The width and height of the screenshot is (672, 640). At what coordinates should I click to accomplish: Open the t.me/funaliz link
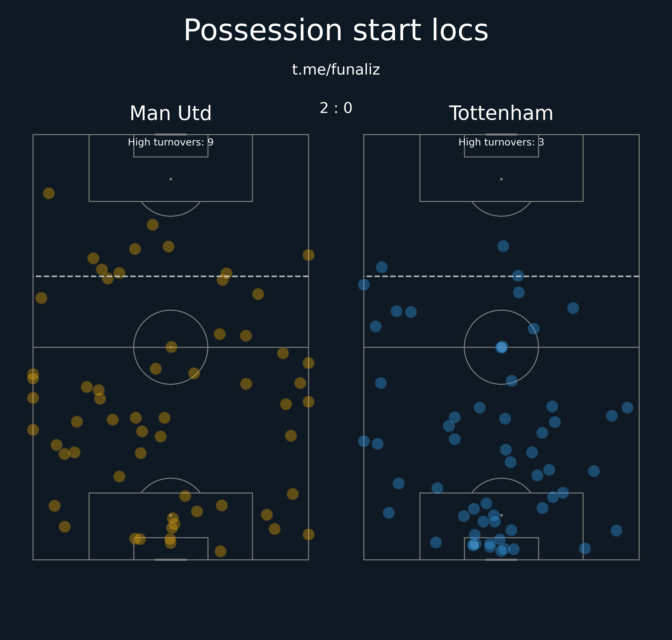pyautogui.click(x=336, y=70)
